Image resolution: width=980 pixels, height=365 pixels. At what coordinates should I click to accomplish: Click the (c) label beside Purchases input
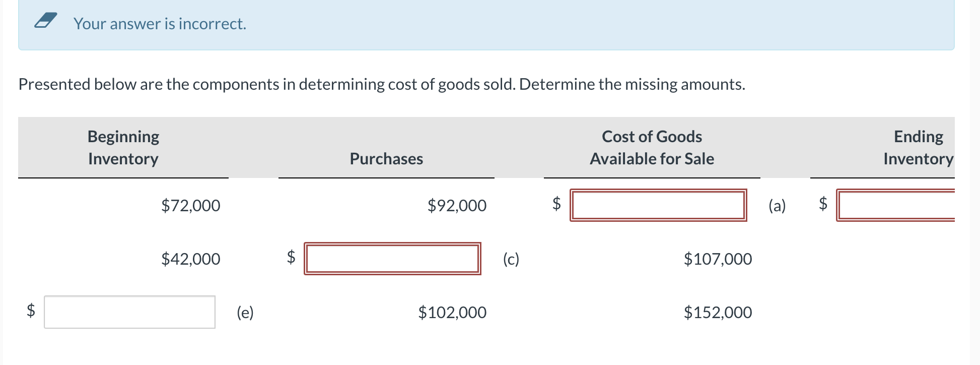point(511,259)
